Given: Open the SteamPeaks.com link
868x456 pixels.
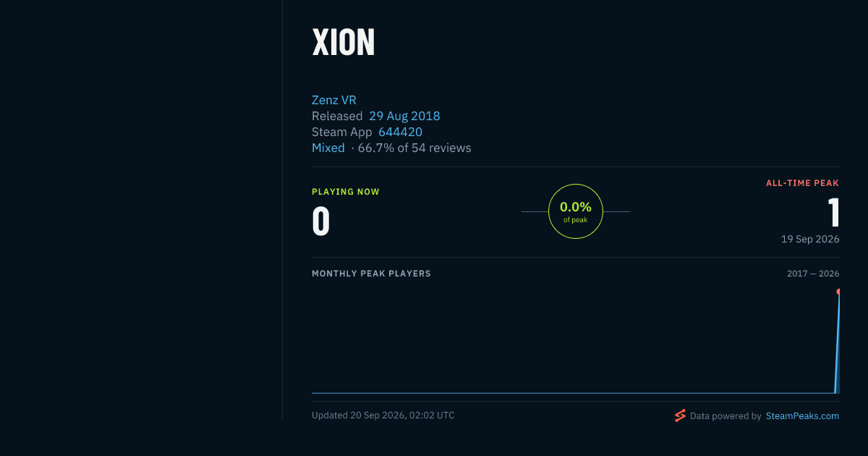Looking at the screenshot, I should [x=802, y=416].
